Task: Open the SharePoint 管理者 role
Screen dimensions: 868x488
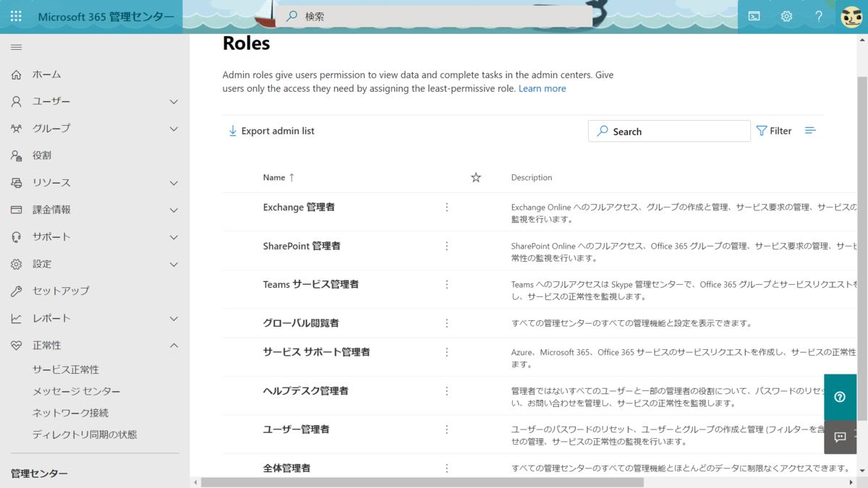Action: [302, 246]
